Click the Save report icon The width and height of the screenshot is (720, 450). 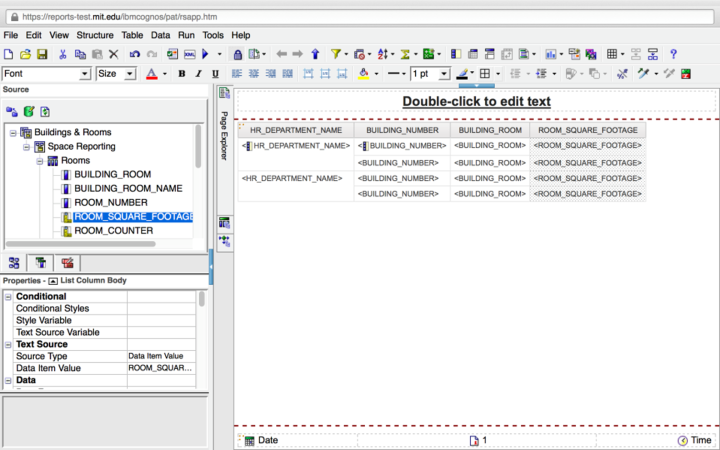point(43,54)
